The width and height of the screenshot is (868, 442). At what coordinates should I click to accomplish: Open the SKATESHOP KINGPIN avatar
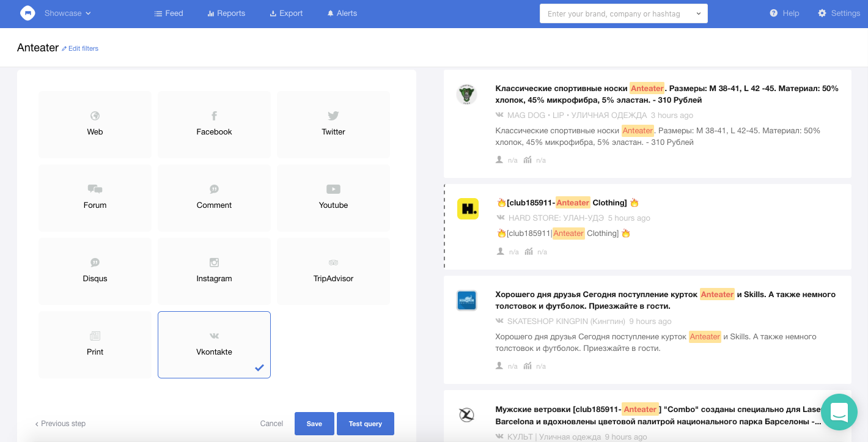467,300
